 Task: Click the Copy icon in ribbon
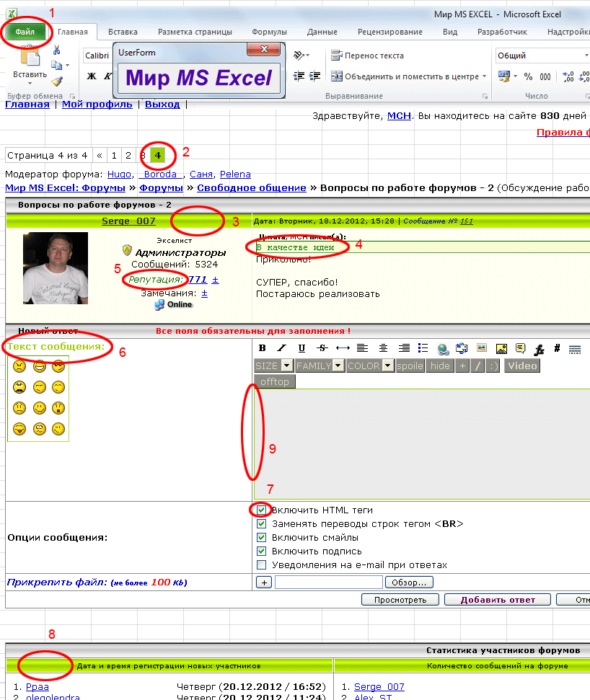[56, 65]
